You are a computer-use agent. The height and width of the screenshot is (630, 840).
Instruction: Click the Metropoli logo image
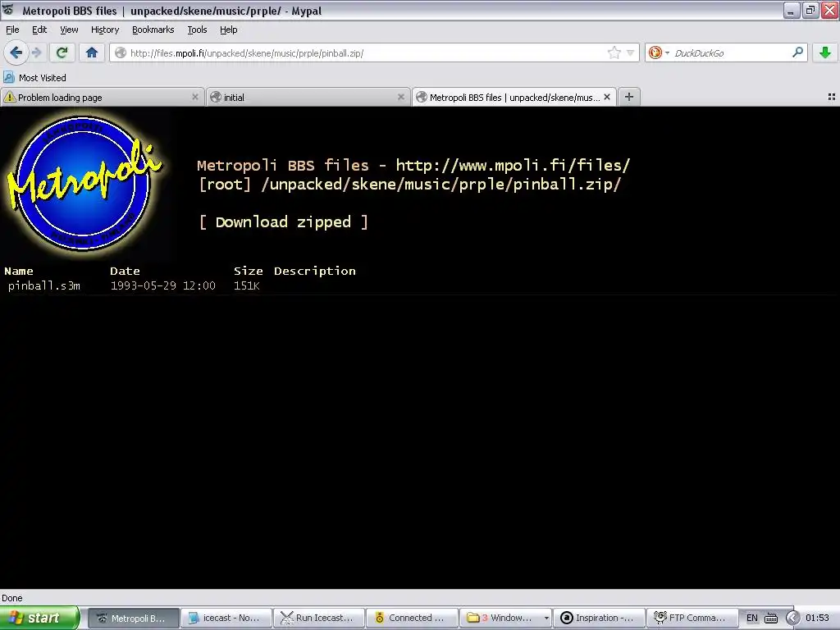(84, 183)
